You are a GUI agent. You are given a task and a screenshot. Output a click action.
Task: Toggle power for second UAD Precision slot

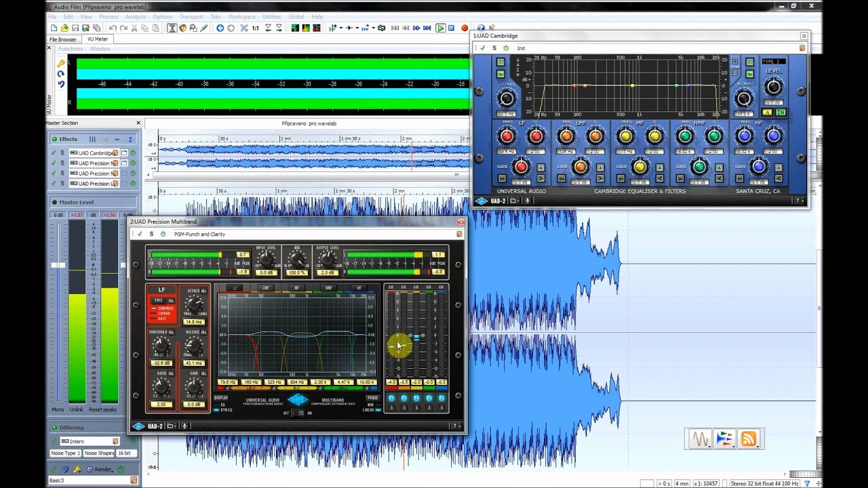133,174
